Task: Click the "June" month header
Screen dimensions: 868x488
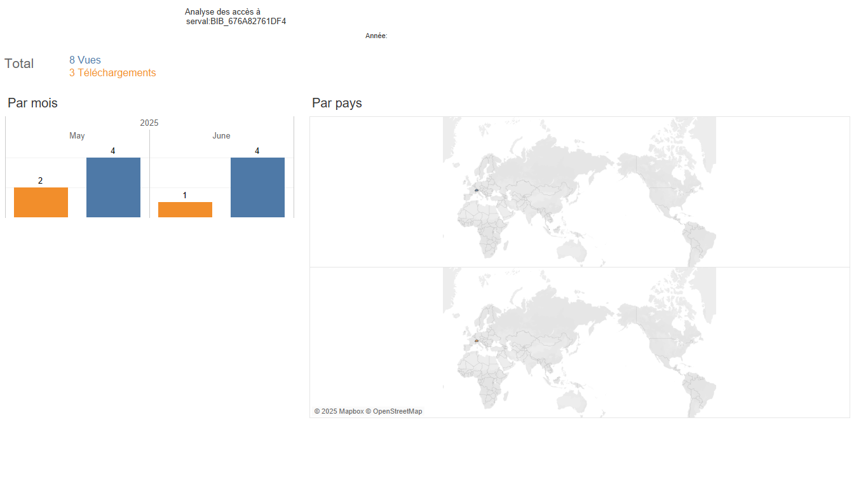Action: click(x=221, y=136)
